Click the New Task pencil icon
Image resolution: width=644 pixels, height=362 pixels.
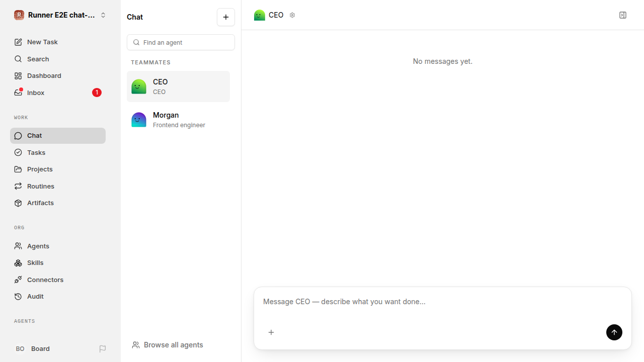(18, 42)
